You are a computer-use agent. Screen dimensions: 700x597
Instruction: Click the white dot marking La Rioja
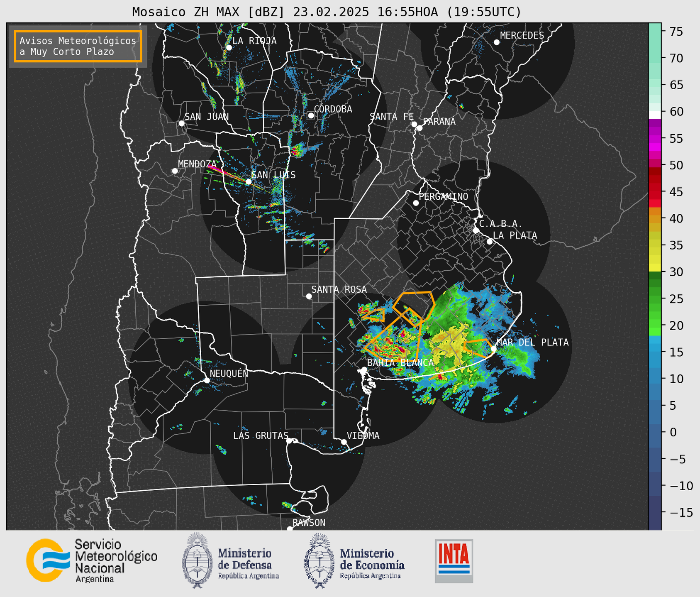[229, 48]
